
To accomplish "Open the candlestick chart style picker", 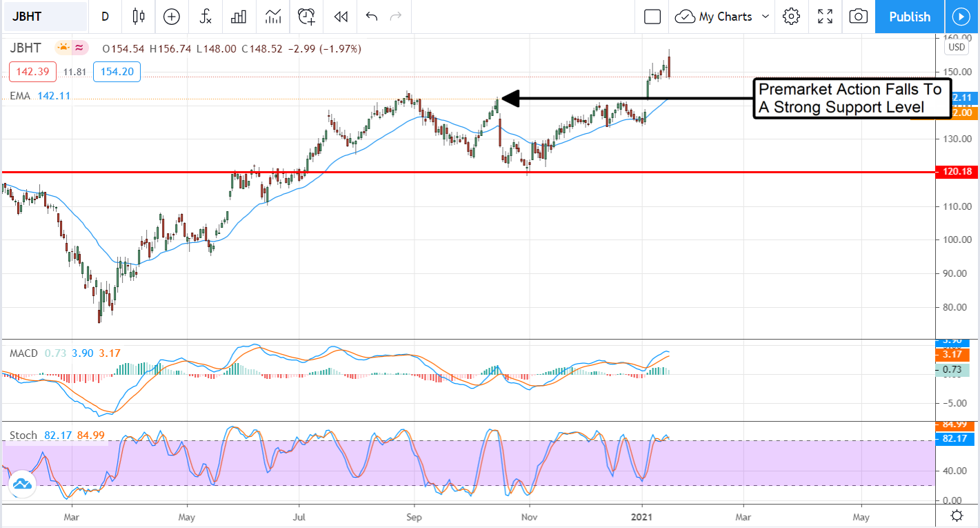I will coord(139,17).
